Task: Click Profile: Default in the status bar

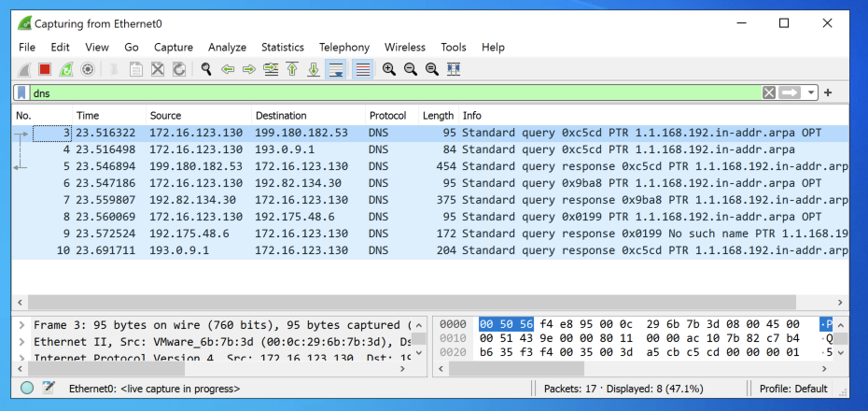Action: pos(793,389)
